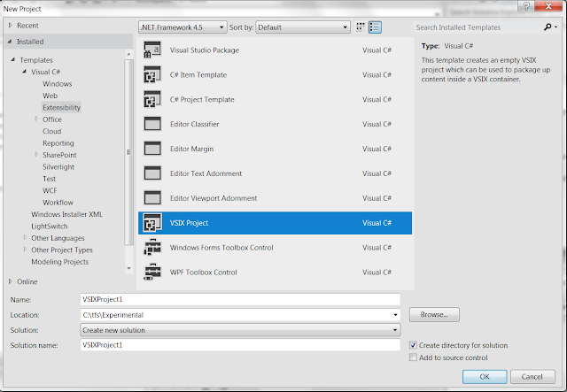Open the Solution 'Create new solution' dropdown

[x=240, y=330]
